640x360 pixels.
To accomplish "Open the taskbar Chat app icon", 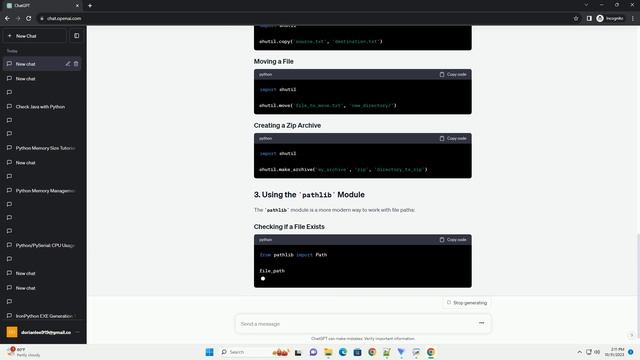I will coord(313,352).
